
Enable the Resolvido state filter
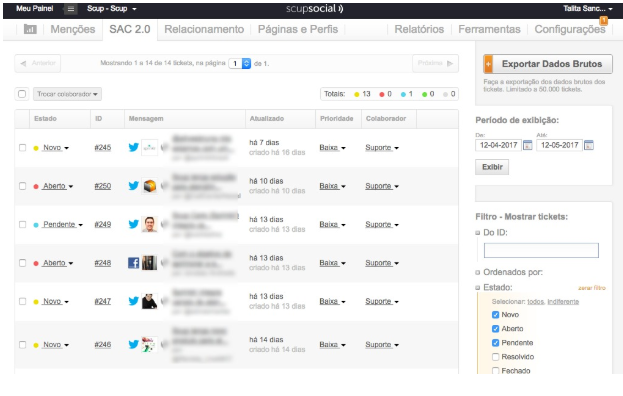tap(495, 357)
